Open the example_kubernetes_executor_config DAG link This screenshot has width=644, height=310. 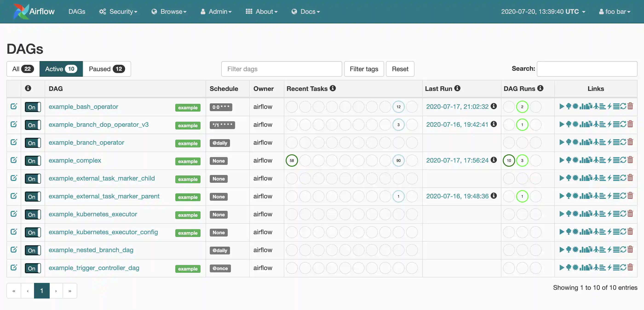click(103, 232)
